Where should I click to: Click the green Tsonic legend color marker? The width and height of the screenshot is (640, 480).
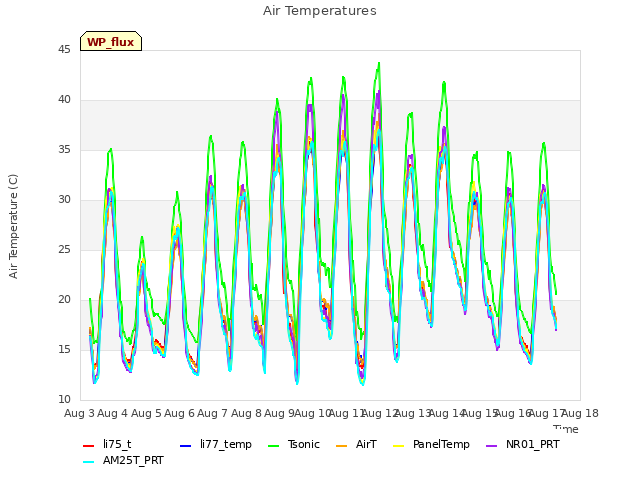click(x=274, y=445)
